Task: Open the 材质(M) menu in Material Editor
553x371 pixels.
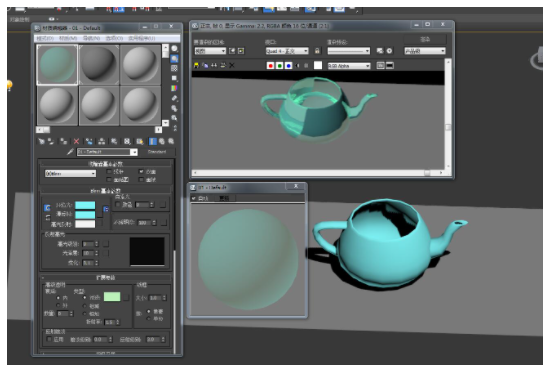Action: point(67,38)
